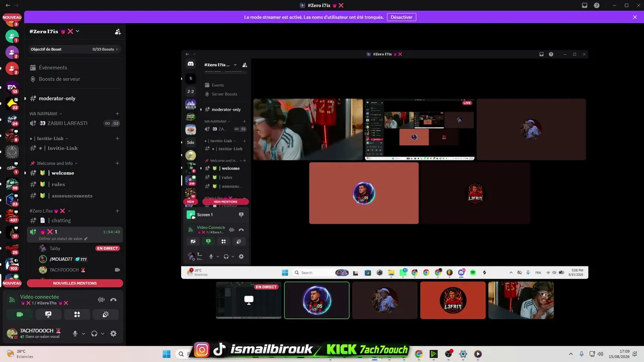Go back with the top-left arrow

pyautogui.click(x=8, y=5)
